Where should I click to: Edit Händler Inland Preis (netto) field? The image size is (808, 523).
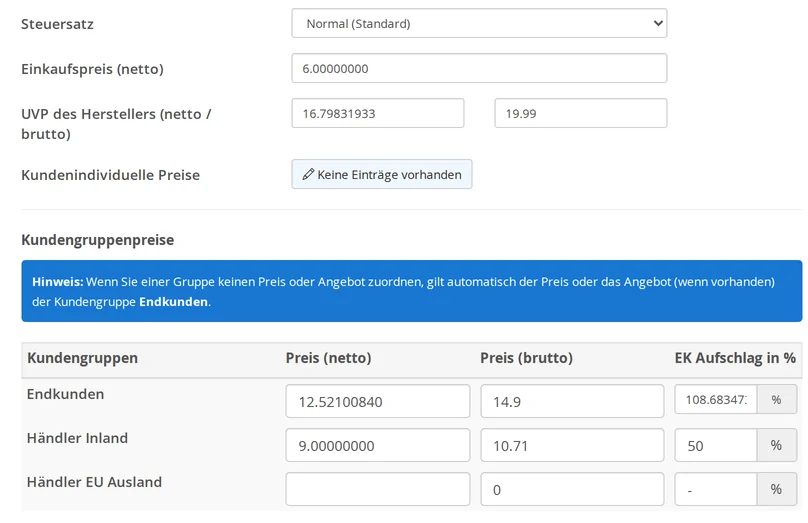click(378, 445)
